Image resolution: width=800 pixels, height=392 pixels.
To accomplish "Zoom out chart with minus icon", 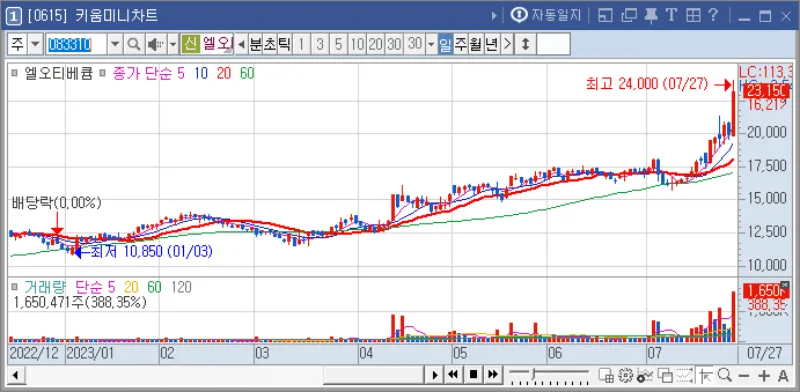I will pos(744,376).
